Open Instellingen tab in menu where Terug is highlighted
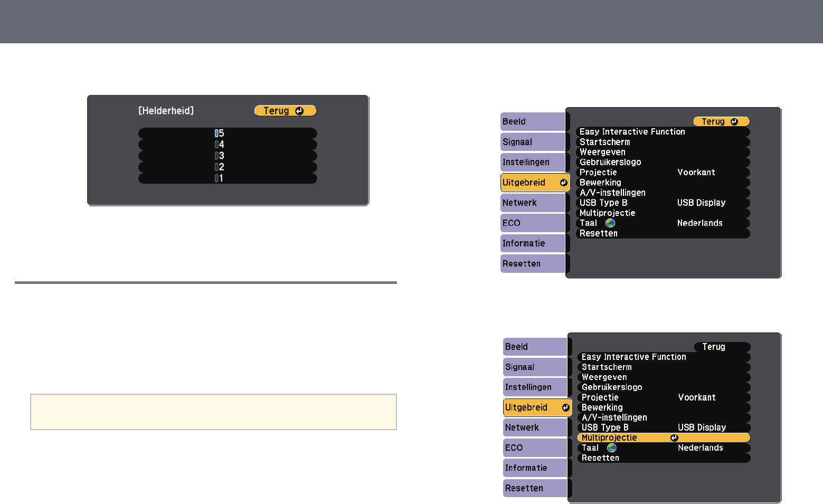This screenshot has height=504, width=823. (x=533, y=162)
